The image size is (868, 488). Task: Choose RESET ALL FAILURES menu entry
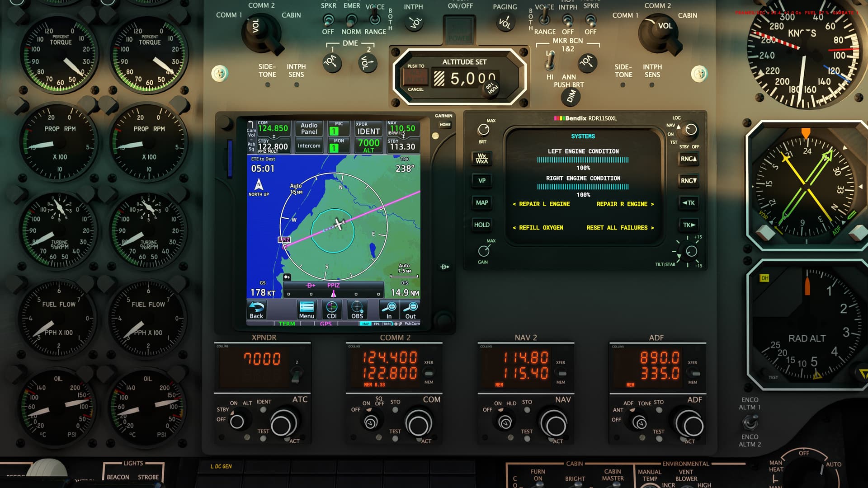pos(620,228)
